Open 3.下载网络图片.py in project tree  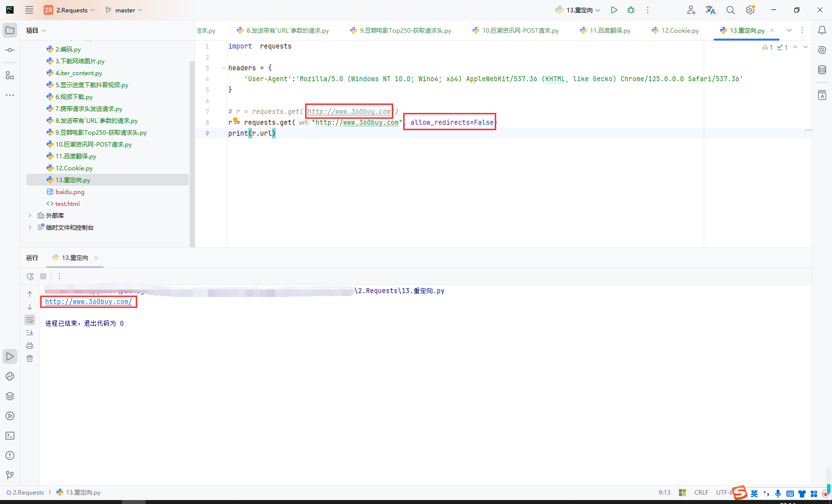[79, 61]
